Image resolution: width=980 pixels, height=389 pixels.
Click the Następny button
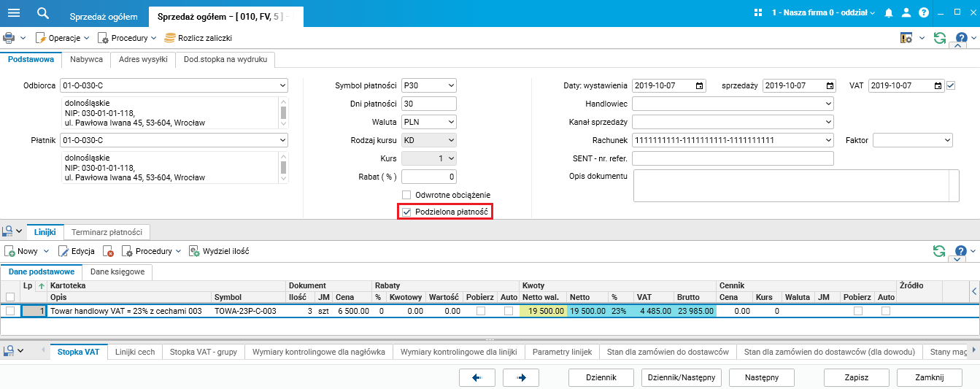point(763,377)
